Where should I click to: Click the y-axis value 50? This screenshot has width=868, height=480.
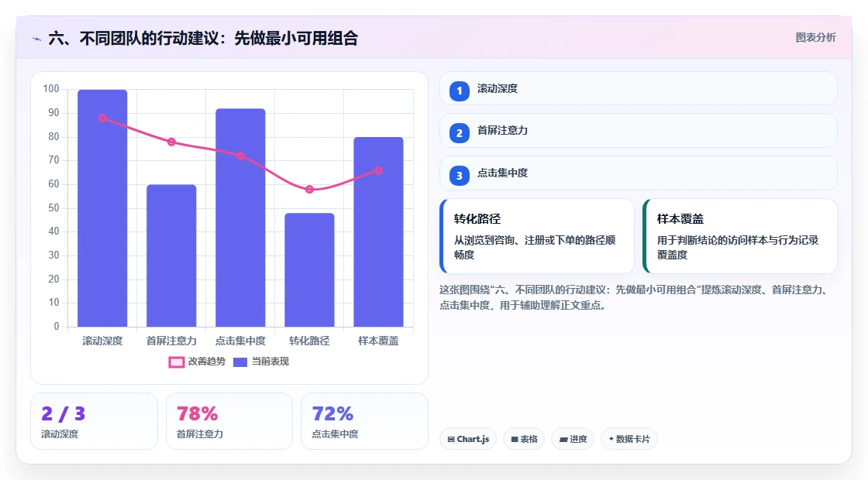53,208
